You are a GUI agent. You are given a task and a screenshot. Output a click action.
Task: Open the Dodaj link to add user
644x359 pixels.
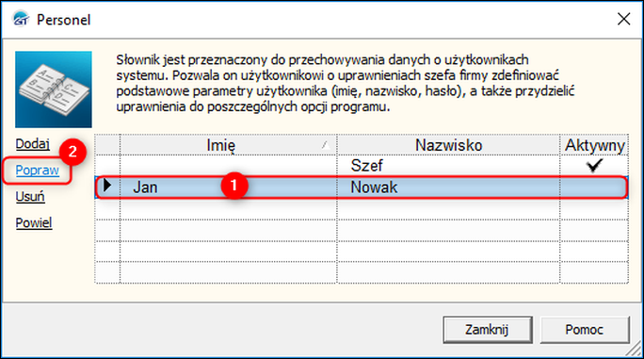click(x=32, y=144)
